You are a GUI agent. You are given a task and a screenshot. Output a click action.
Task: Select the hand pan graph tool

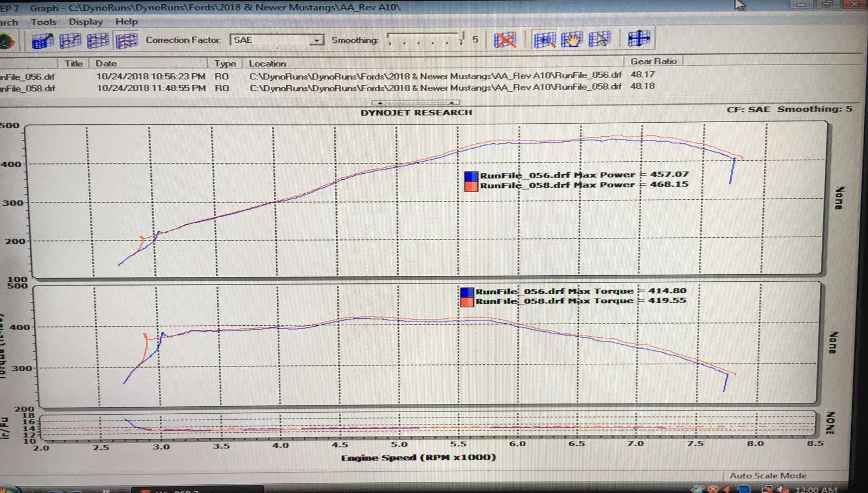coord(572,40)
